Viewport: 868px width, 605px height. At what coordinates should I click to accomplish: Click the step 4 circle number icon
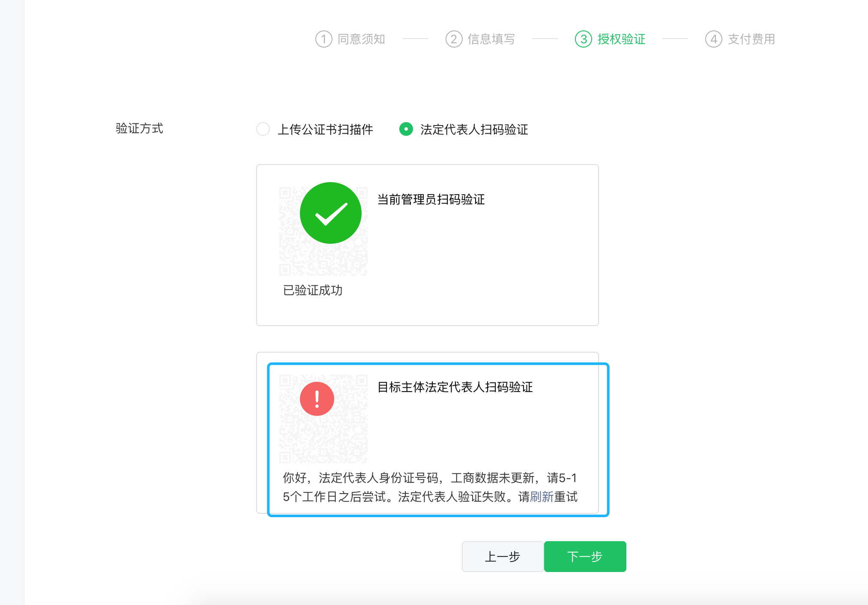tap(713, 39)
